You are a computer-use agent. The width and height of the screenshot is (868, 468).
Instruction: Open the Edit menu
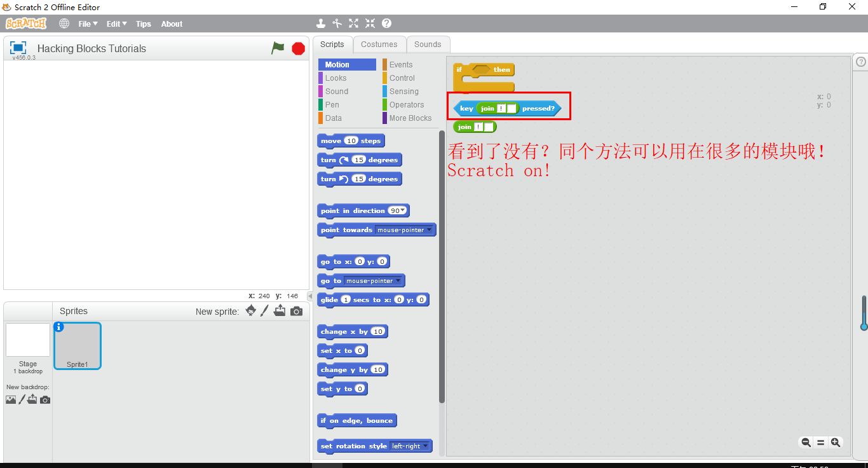[116, 24]
